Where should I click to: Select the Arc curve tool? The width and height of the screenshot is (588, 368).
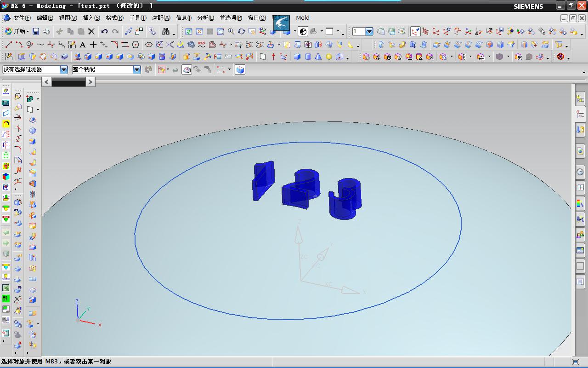(x=19, y=45)
